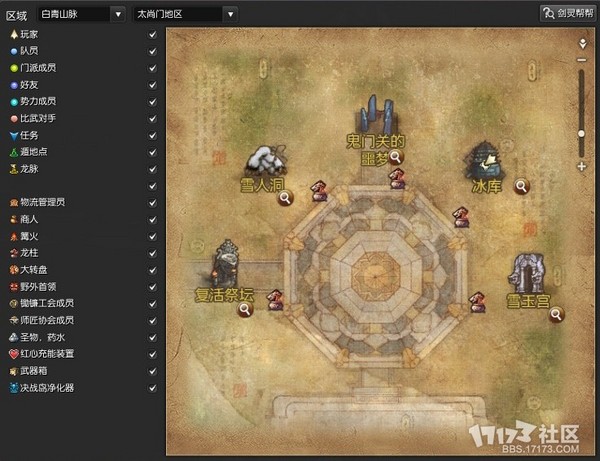This screenshot has height=461, width=600.
Task: Uncheck the 篝火 checkbox
Action: point(152,236)
